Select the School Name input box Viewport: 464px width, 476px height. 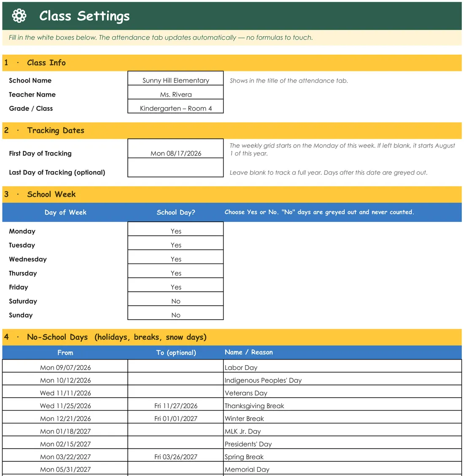coord(175,78)
